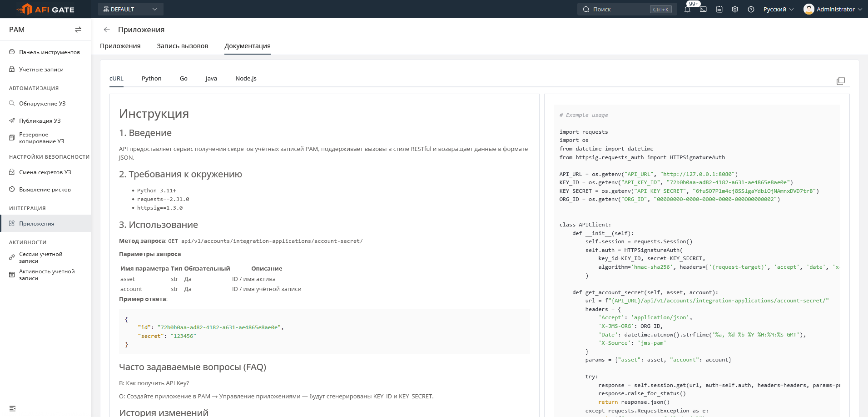The height and width of the screenshot is (417, 868).
Task: Open Выявление рисков menu item
Action: tap(45, 190)
